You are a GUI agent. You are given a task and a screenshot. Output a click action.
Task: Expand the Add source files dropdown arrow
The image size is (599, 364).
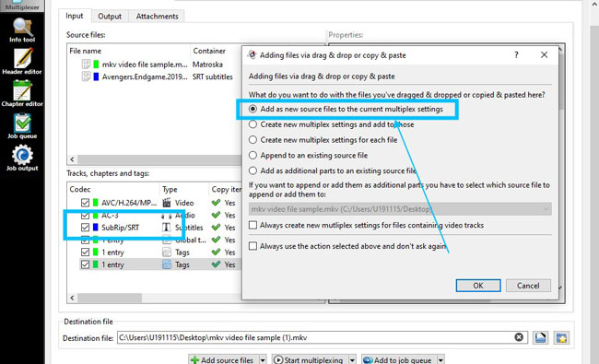click(x=263, y=359)
